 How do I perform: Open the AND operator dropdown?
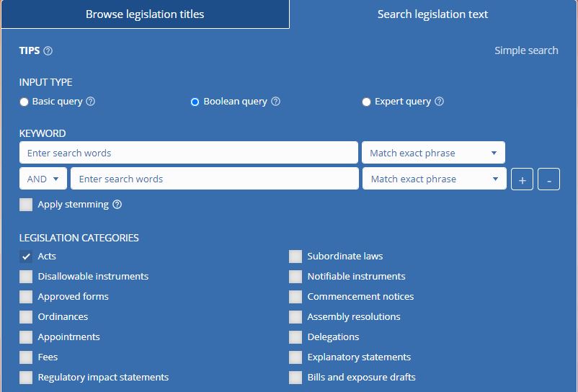43,179
